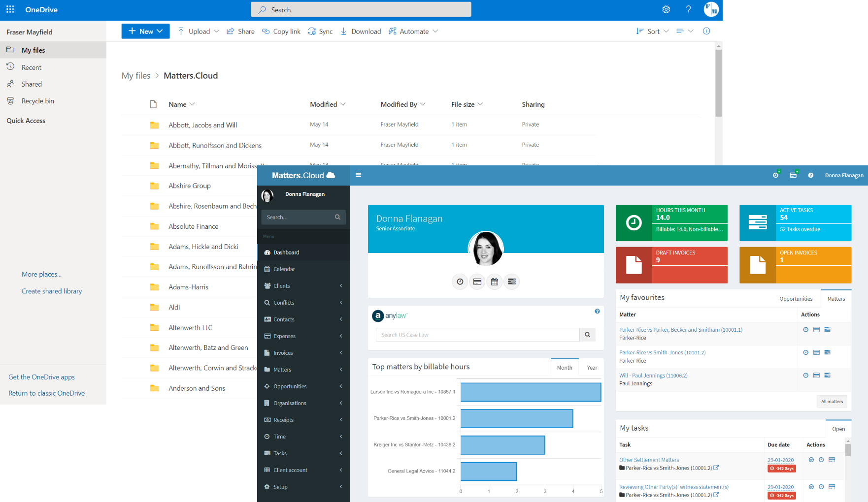Click Share in the OneDrive toolbar
Screen dimensions: 868x502
[x=240, y=31]
